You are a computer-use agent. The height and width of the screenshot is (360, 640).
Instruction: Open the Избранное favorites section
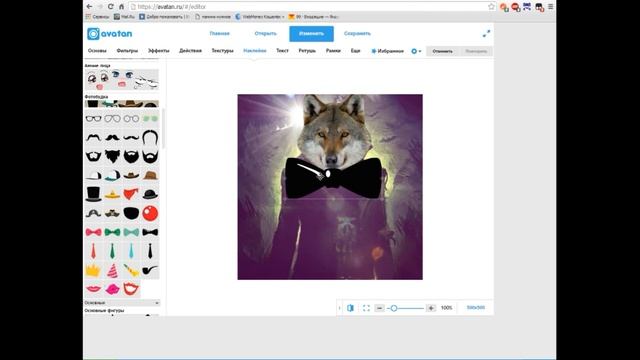387,51
